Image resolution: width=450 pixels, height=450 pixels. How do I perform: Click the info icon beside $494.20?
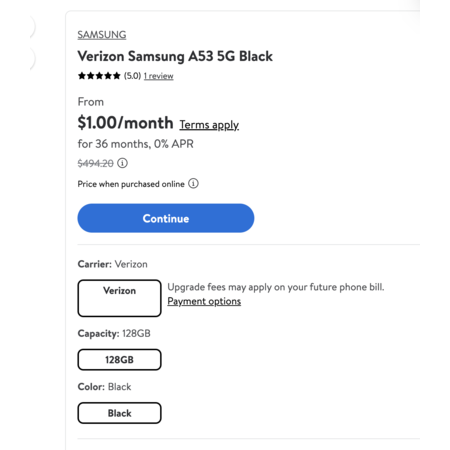click(122, 163)
